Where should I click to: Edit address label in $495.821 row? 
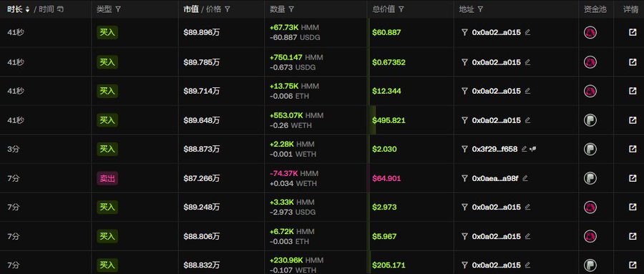click(528, 120)
